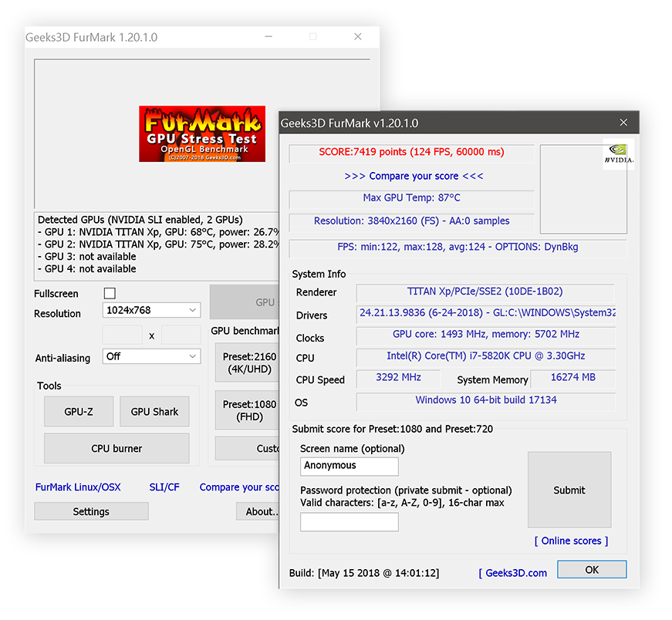Click the NVIDIA logo in results window
This screenshot has height=620, width=672.
tap(618, 153)
